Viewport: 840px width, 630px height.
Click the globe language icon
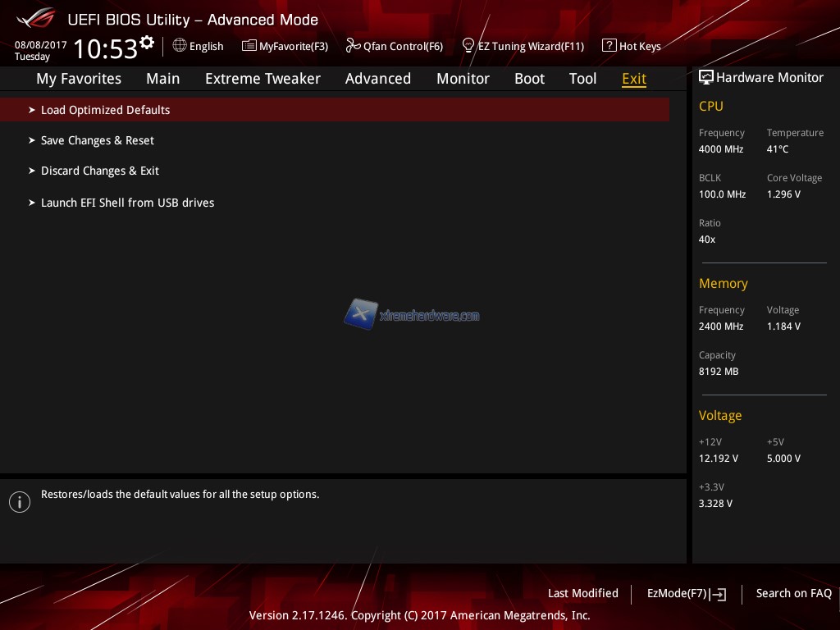tap(180, 46)
